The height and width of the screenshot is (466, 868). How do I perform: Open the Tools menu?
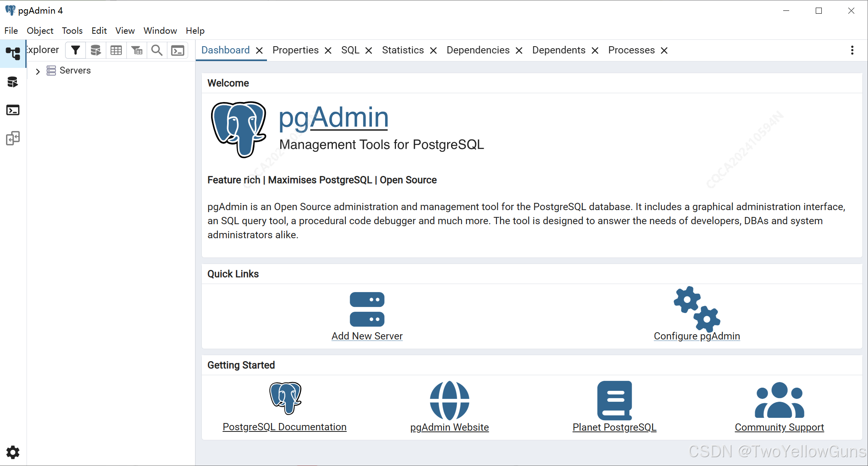(x=72, y=31)
